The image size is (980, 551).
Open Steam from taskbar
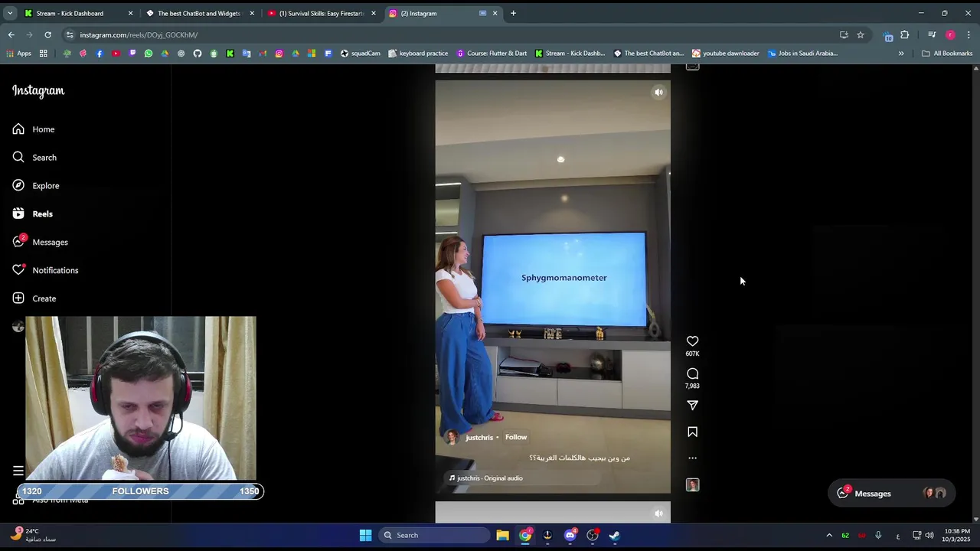(x=615, y=535)
